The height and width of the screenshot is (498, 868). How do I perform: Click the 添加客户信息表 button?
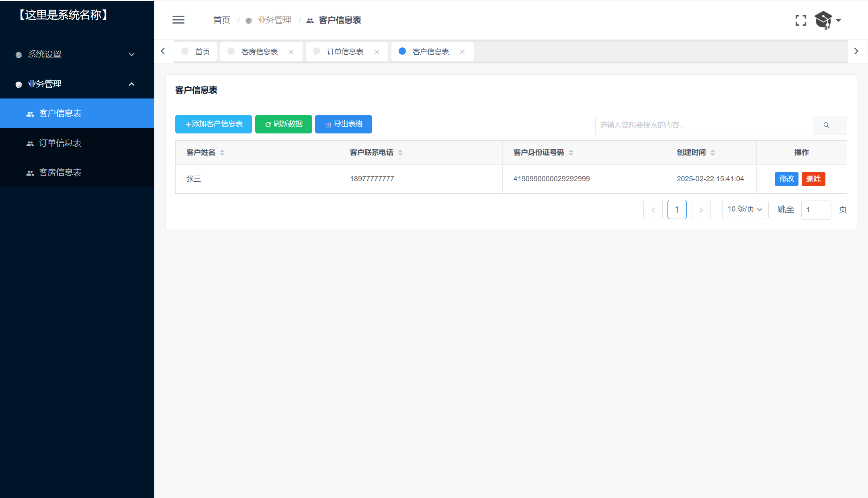pos(213,124)
